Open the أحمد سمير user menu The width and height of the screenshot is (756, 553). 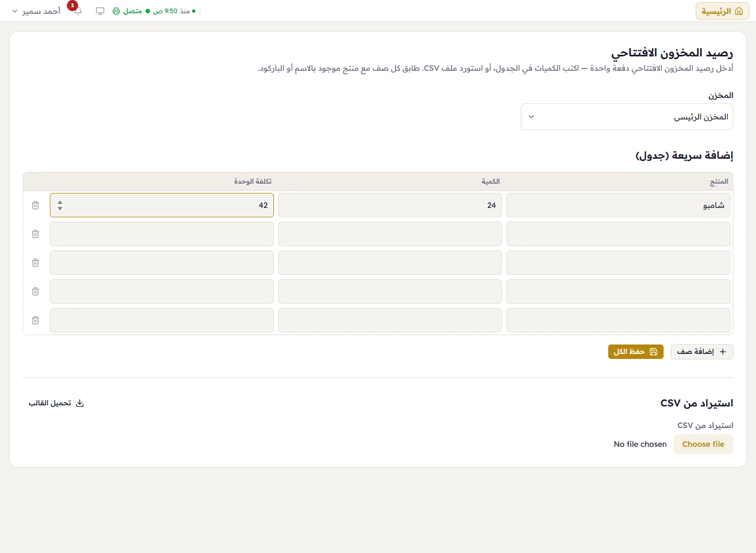point(37,11)
